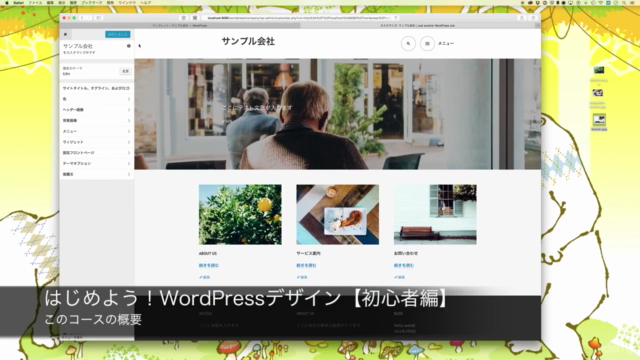The width and height of the screenshot is (640, 360).
Task: Click the ABOUT US heading
Action: point(208,253)
